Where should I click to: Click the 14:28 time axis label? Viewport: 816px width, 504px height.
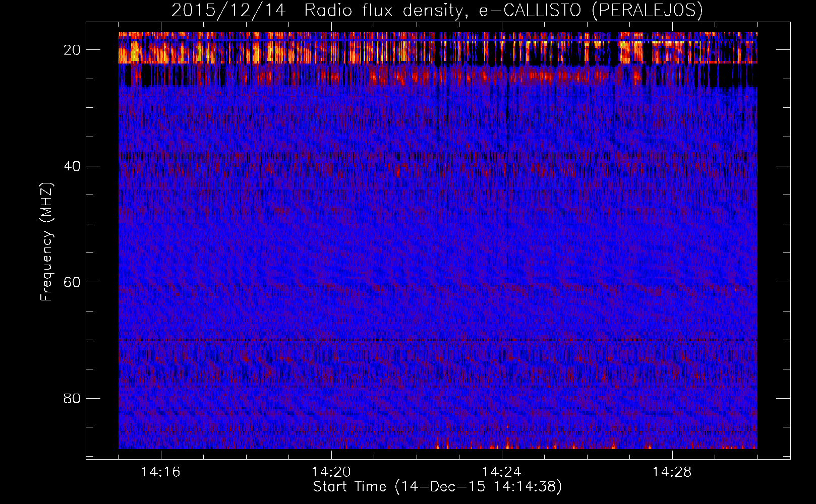click(x=672, y=472)
